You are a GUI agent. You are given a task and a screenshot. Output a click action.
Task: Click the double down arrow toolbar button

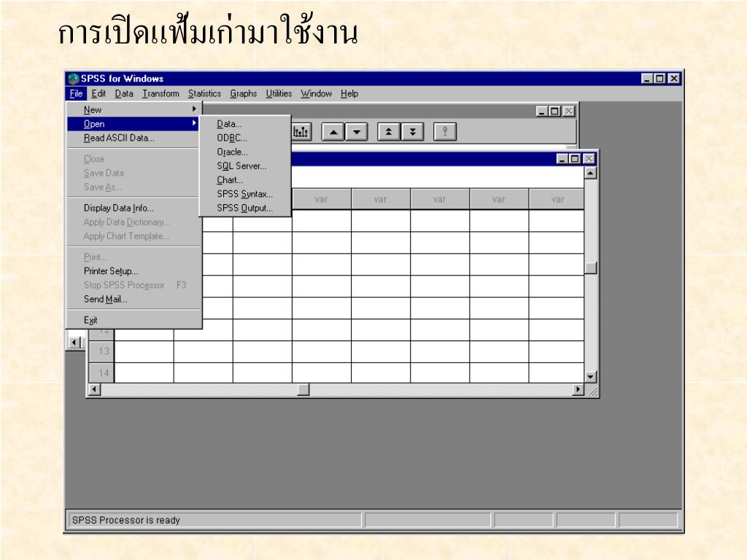click(413, 132)
